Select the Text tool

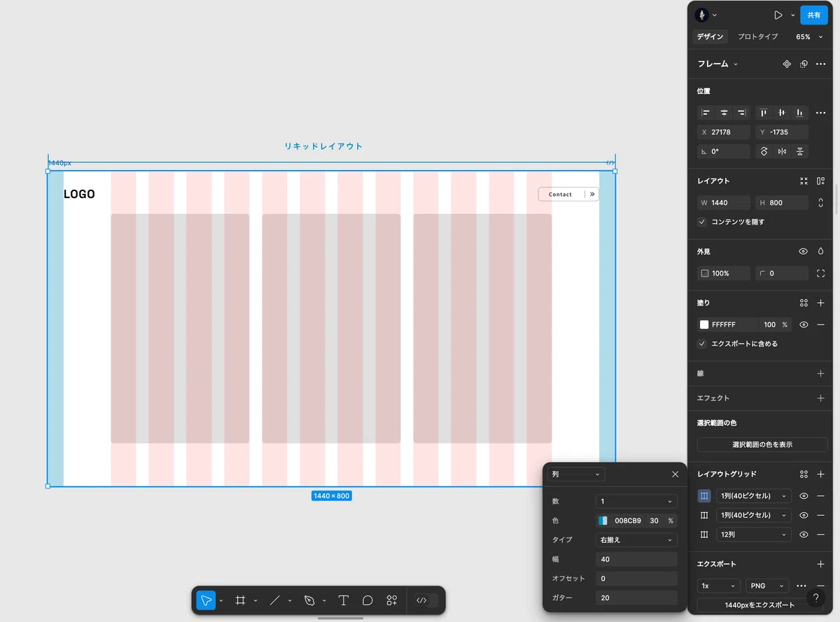[x=344, y=600]
